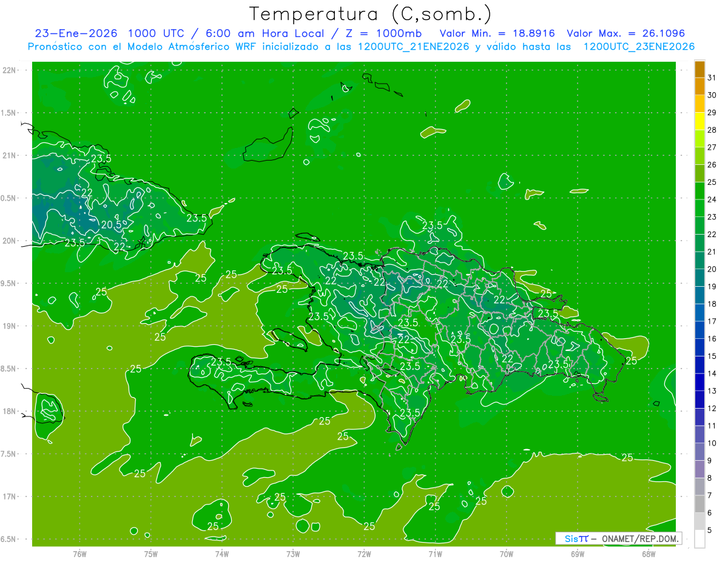This screenshot has height=562, width=728.
Task: Click the green swatch between 23 and 24
Action: 699,208
